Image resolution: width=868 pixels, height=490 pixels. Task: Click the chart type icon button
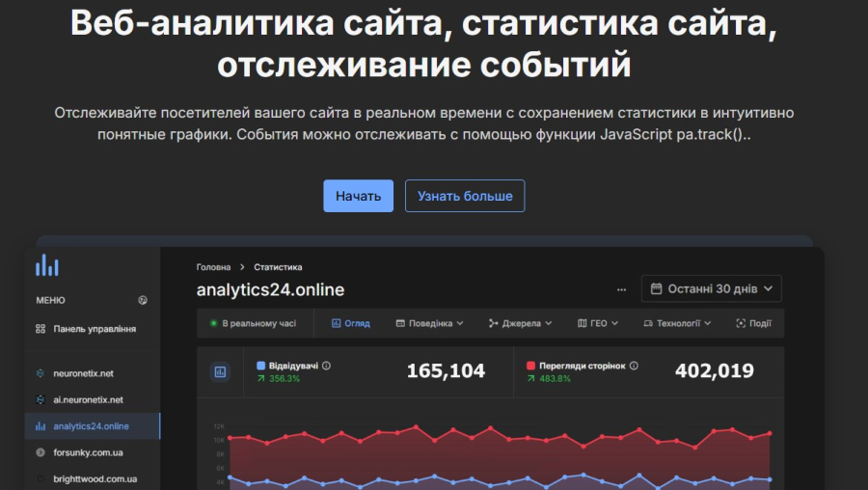point(220,372)
